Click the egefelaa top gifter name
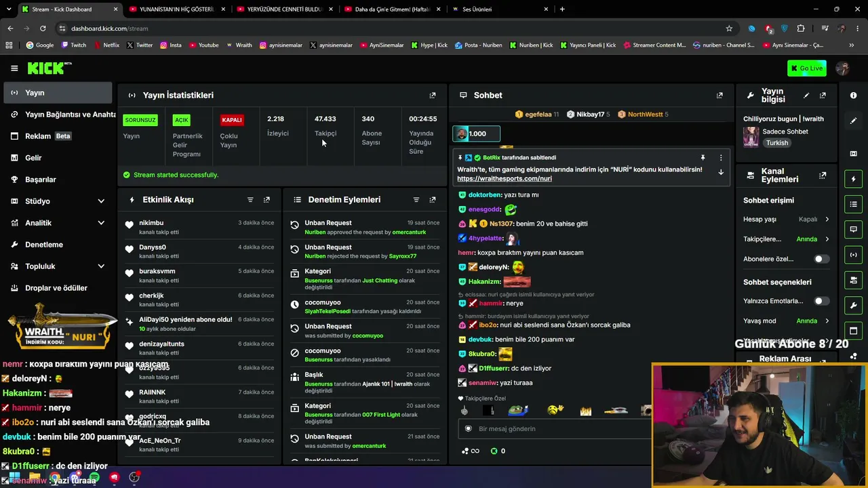Viewport: 868px width, 488px height. (538, 115)
